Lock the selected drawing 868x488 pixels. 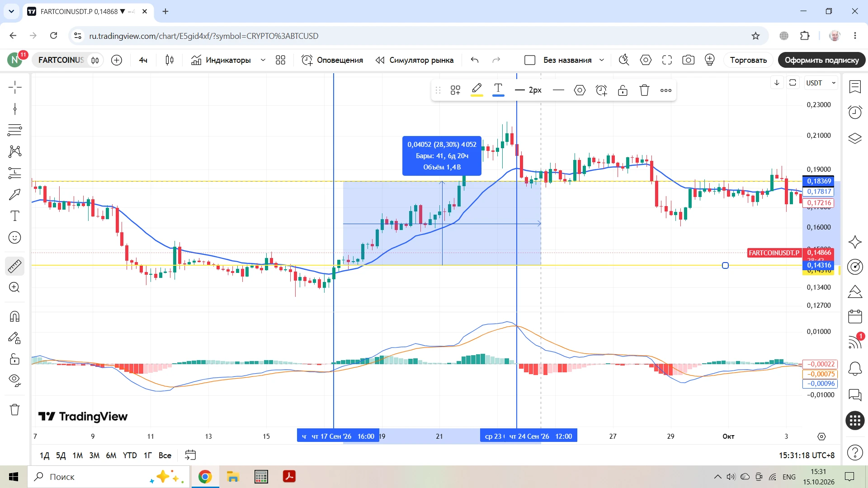(x=623, y=90)
